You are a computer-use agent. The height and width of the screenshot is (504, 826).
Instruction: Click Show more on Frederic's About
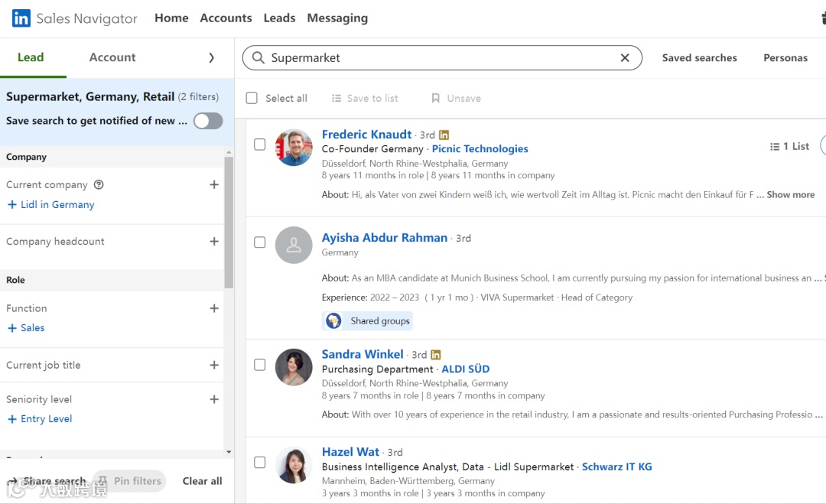point(791,195)
